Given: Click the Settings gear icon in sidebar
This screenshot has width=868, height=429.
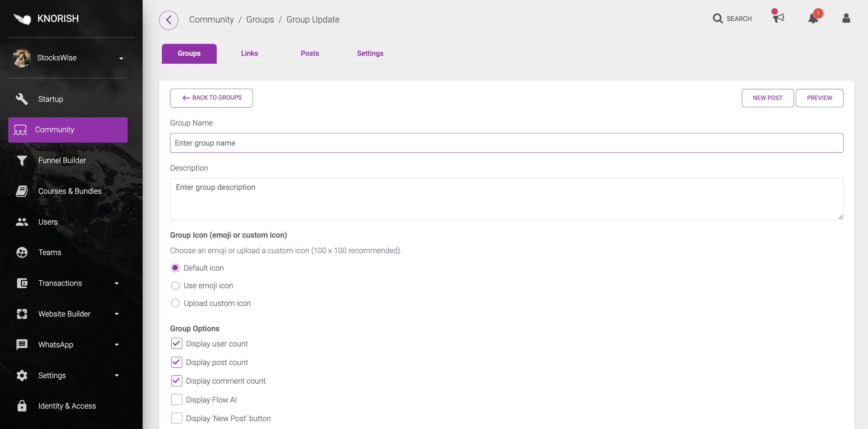Looking at the screenshot, I should (x=22, y=375).
